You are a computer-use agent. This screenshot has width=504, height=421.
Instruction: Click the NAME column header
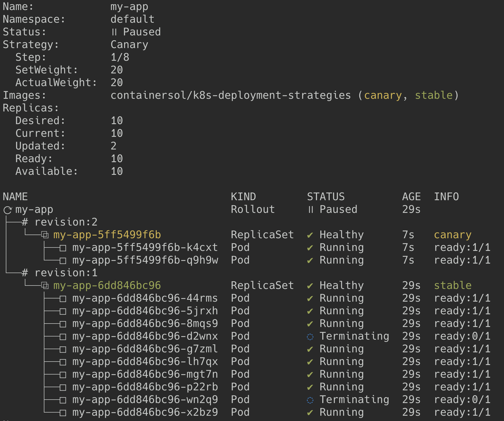(15, 197)
